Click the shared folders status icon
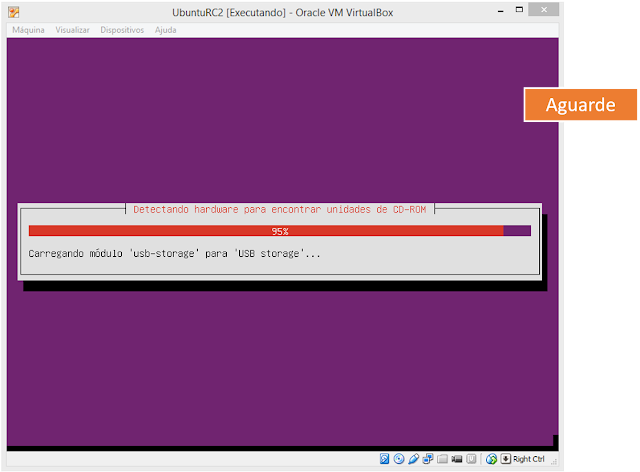Viewport: 640px width, 472px height. (x=442, y=459)
